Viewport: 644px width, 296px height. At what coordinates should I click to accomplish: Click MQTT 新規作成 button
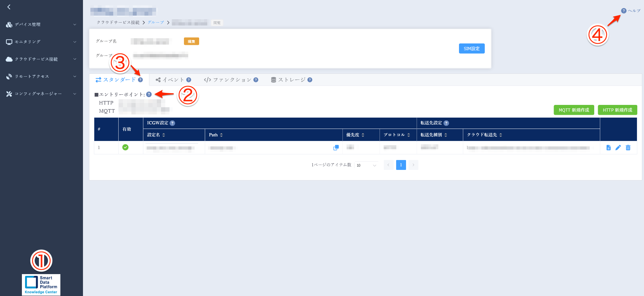click(574, 110)
